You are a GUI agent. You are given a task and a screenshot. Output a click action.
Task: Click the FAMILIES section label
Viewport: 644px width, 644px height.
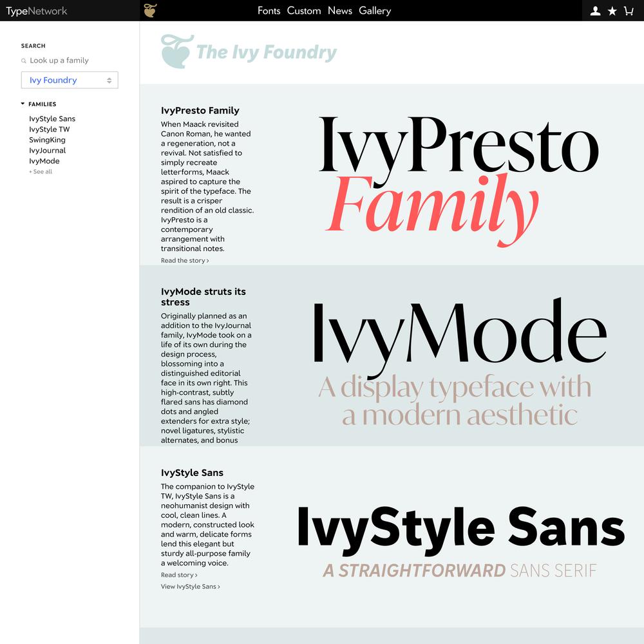coord(43,104)
